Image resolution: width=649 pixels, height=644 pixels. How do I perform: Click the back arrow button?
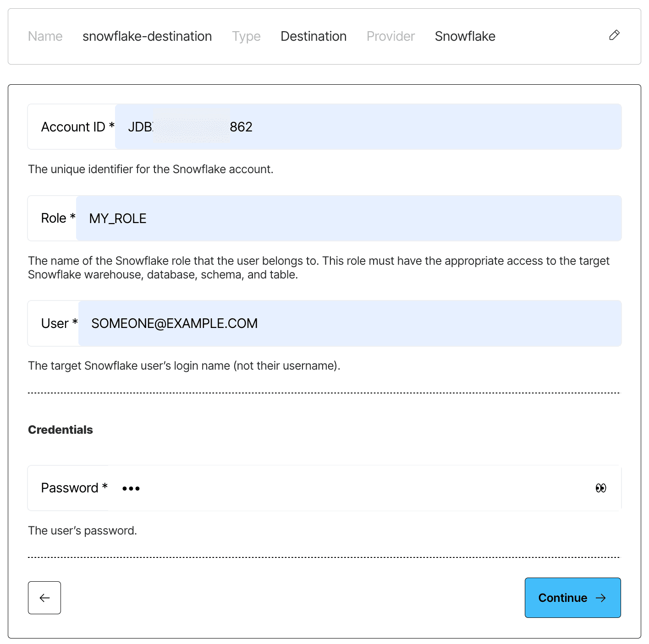click(x=44, y=598)
